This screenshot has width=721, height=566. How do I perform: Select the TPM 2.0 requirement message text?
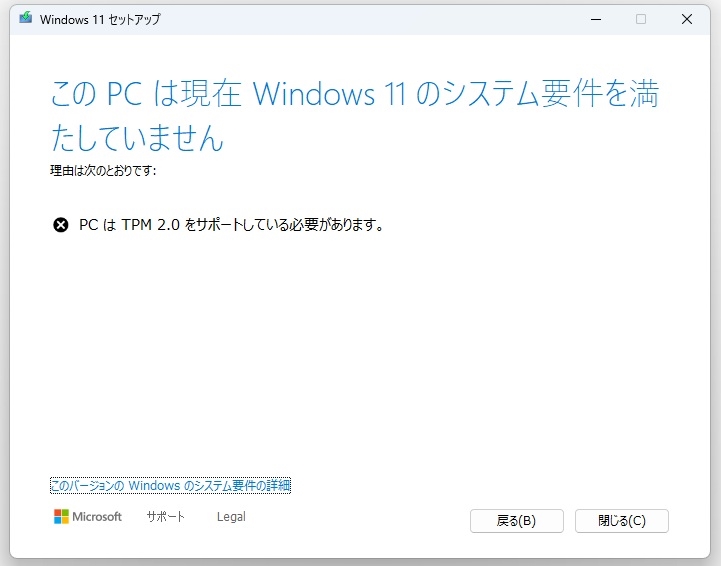(x=231, y=225)
